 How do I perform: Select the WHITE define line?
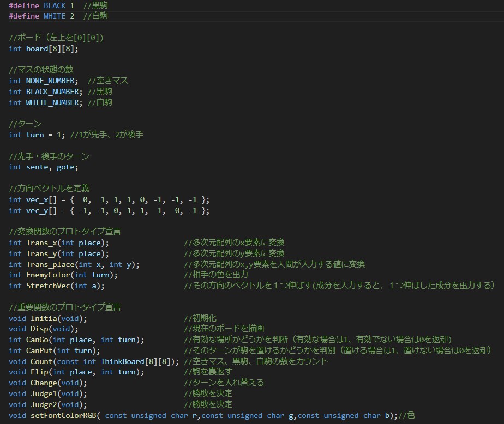click(55, 16)
